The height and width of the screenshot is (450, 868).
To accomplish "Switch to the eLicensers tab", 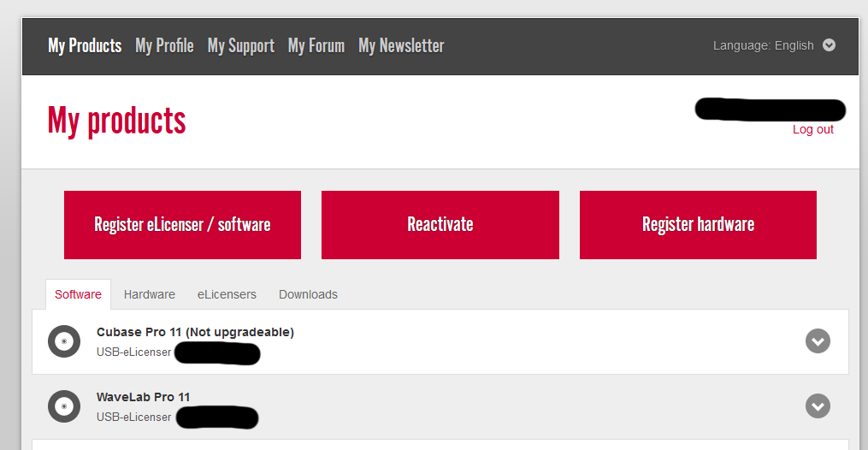I will pyautogui.click(x=227, y=294).
